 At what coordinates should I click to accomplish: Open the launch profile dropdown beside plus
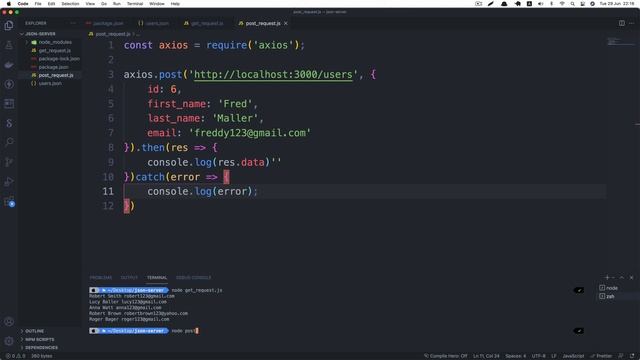point(613,278)
